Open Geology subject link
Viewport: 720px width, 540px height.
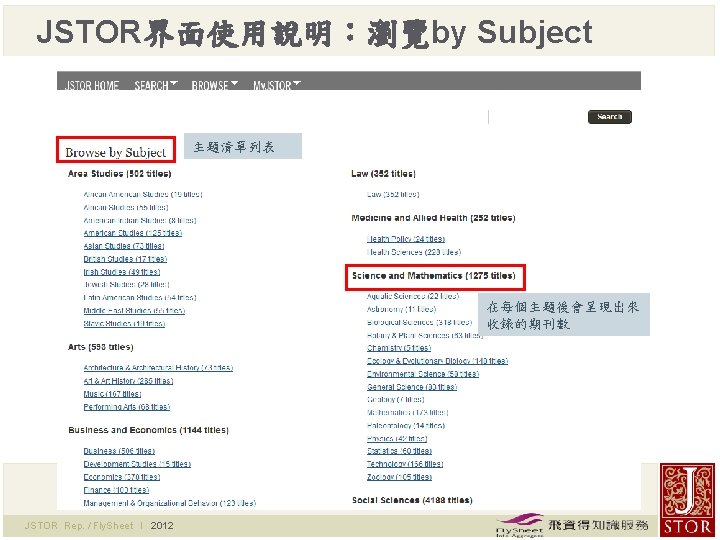[x=395, y=399]
